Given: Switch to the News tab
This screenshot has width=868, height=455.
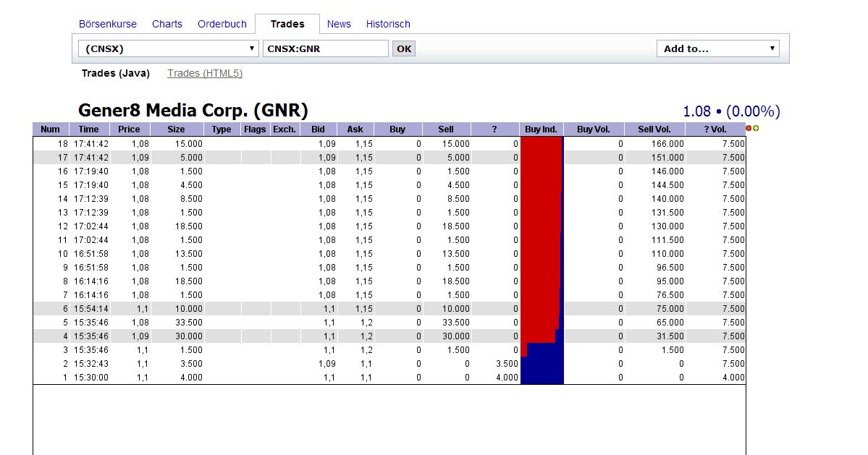Looking at the screenshot, I should click(x=339, y=24).
